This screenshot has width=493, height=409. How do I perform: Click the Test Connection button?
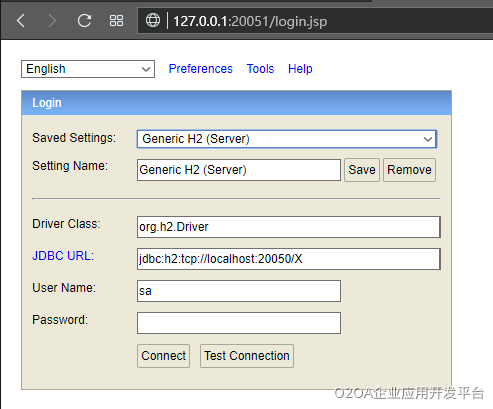[x=247, y=356]
